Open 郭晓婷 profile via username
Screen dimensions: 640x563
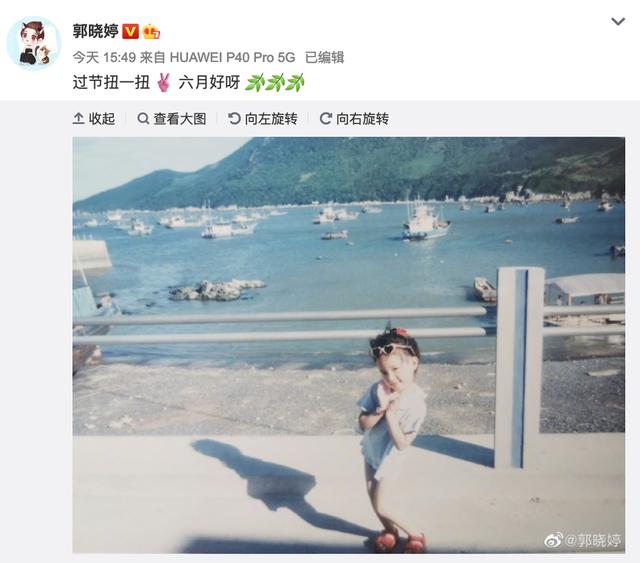pyautogui.click(x=96, y=31)
